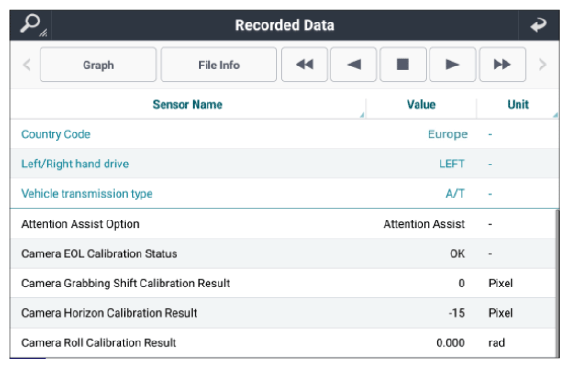
Task: Select Attention Assist Option row
Action: [283, 224]
